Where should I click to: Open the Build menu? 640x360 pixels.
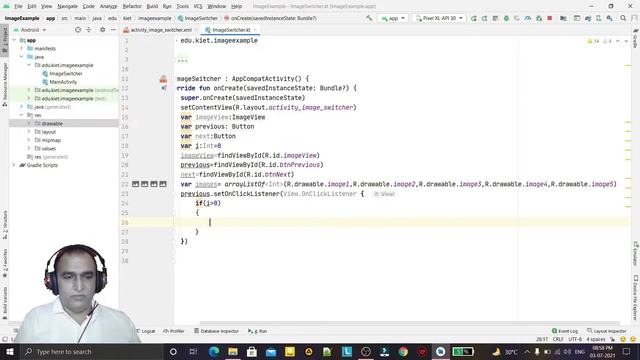pyautogui.click(x=152, y=6)
